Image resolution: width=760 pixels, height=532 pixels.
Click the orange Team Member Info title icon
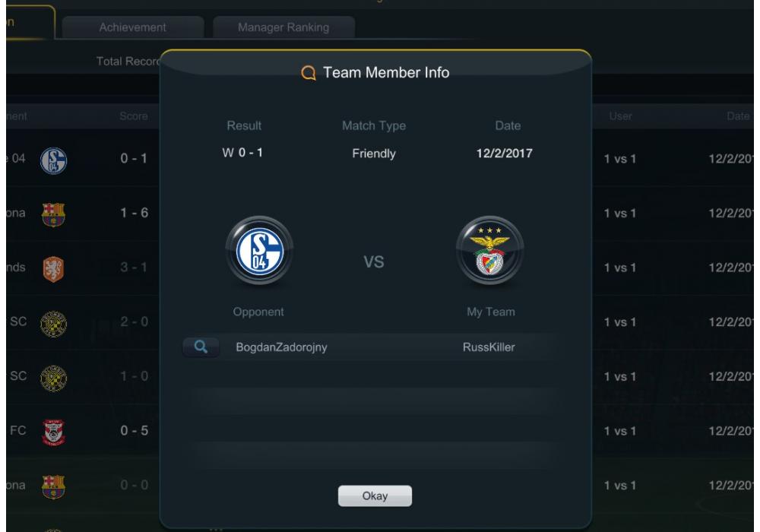point(309,73)
